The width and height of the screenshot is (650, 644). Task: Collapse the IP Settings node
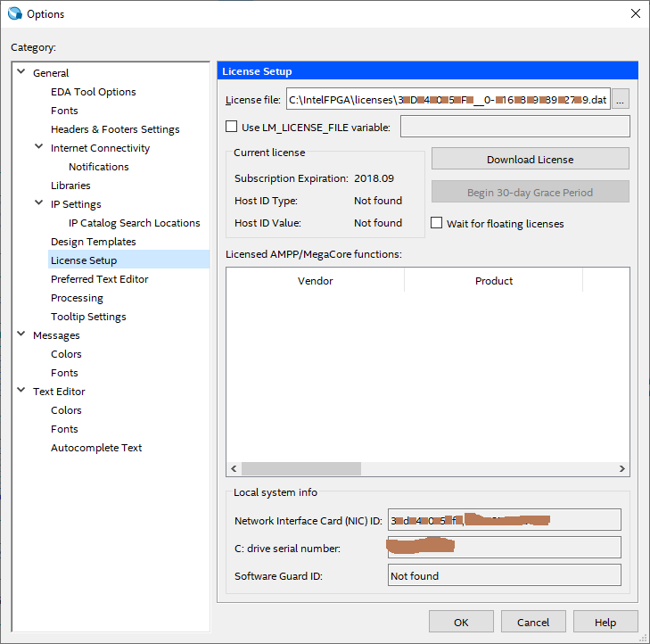39,202
